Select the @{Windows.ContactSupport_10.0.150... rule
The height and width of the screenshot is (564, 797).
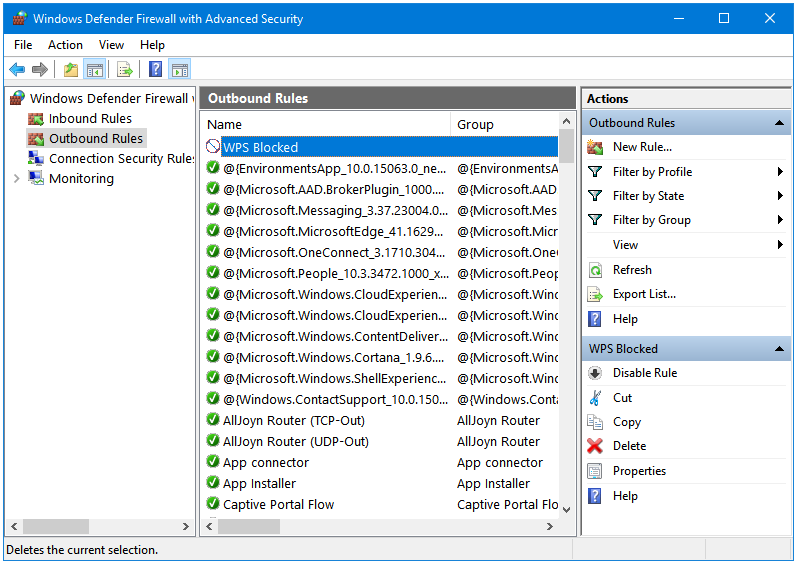(381, 399)
